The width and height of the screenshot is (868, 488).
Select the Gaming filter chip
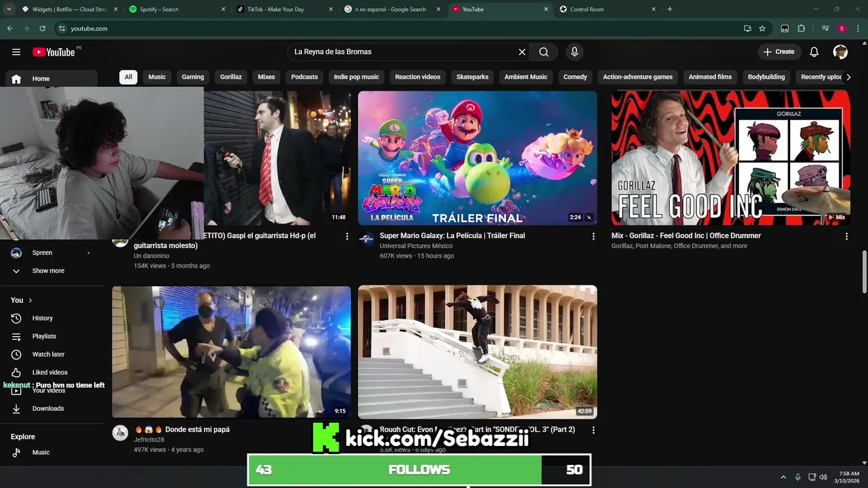point(193,77)
